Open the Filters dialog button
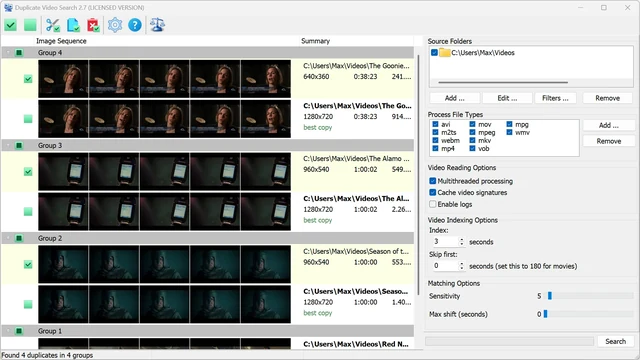640x360 pixels. click(555, 98)
